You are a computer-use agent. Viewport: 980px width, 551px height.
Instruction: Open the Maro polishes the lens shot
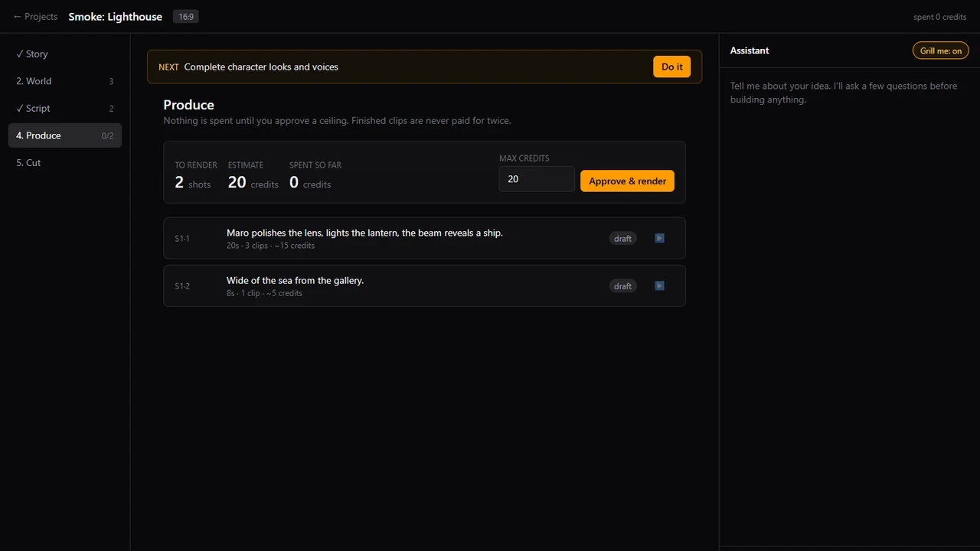tap(424, 238)
